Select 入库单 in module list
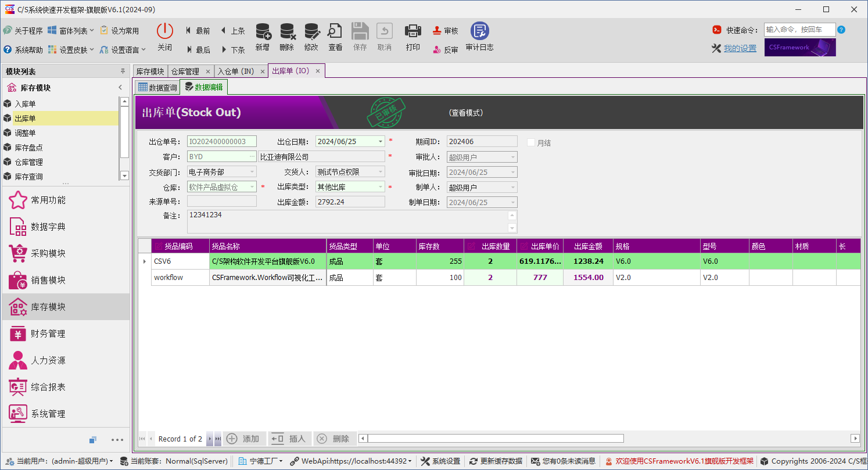 (x=60, y=104)
